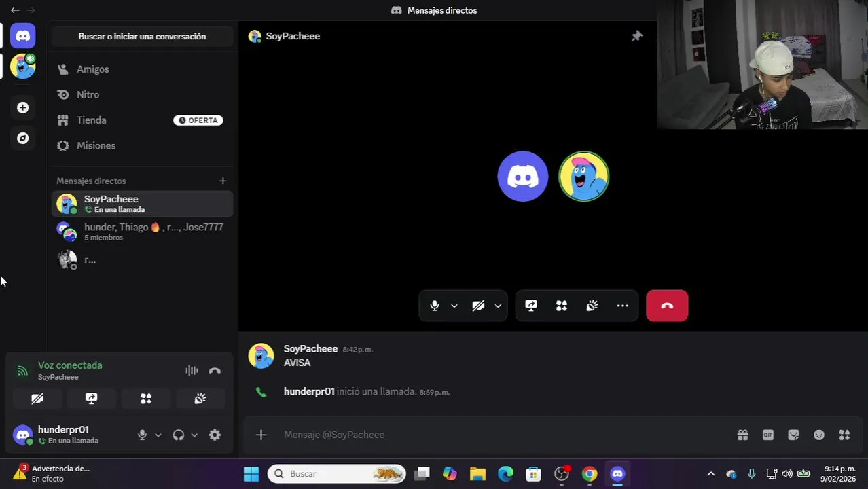The width and height of the screenshot is (868, 489).
Task: Click the OFERTA badge
Action: click(x=198, y=120)
